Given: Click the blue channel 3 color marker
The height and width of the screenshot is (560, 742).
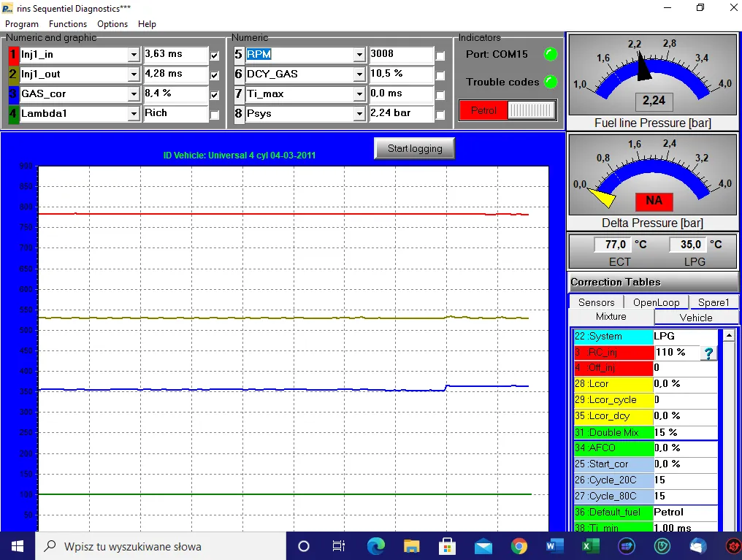Looking at the screenshot, I should pyautogui.click(x=13, y=93).
